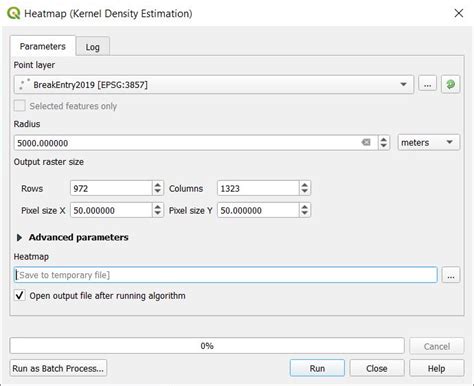Open browse button next to Heatmap output
Image resolution: width=474 pixels, height=386 pixels.
tap(451, 275)
